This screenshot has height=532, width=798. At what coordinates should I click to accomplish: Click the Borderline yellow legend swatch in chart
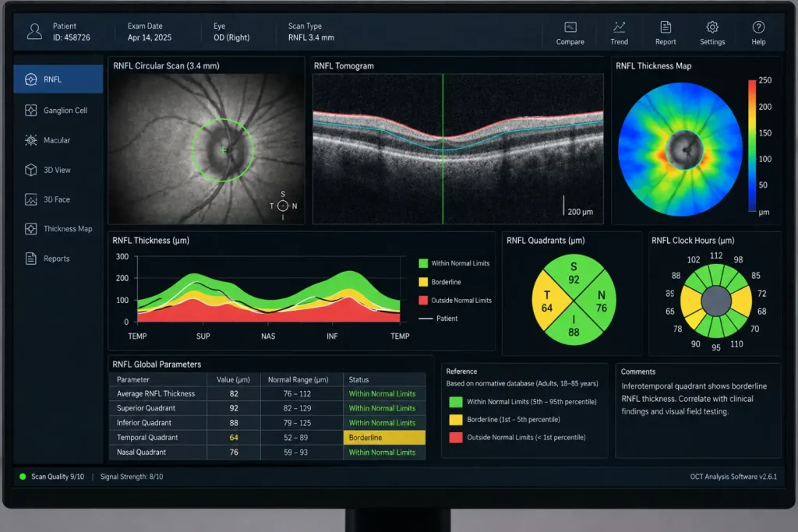point(423,282)
